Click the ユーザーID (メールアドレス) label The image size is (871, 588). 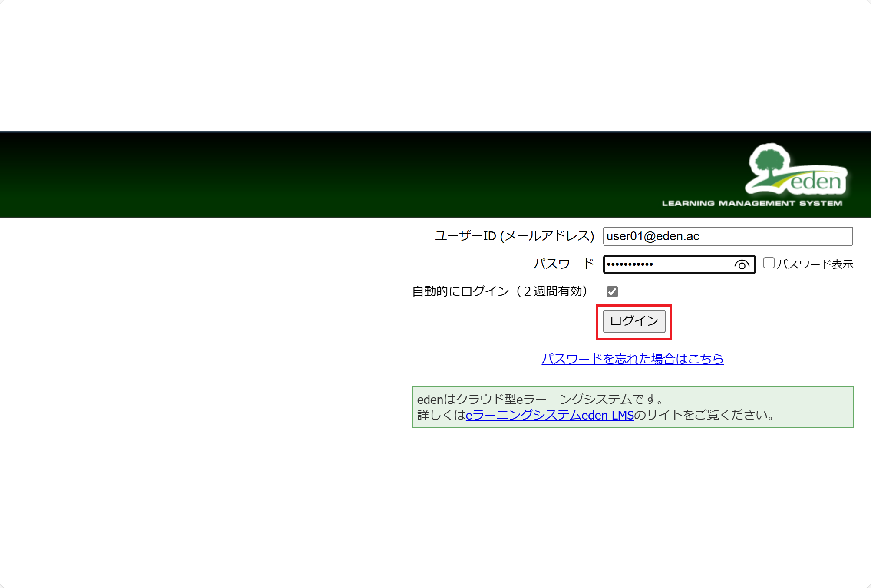(515, 236)
